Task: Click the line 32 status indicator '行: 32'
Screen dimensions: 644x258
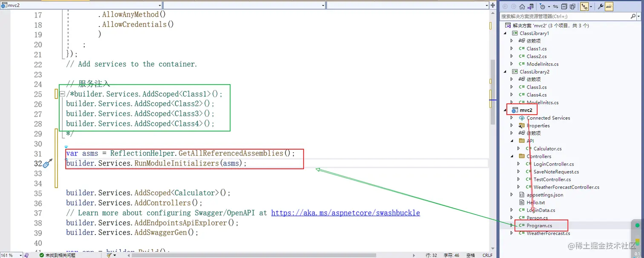Action: tap(431, 255)
